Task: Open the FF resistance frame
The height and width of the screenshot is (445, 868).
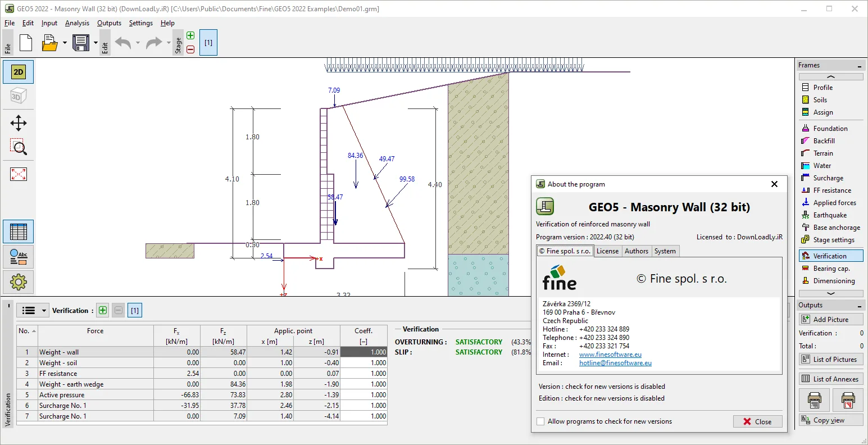Action: pos(830,190)
